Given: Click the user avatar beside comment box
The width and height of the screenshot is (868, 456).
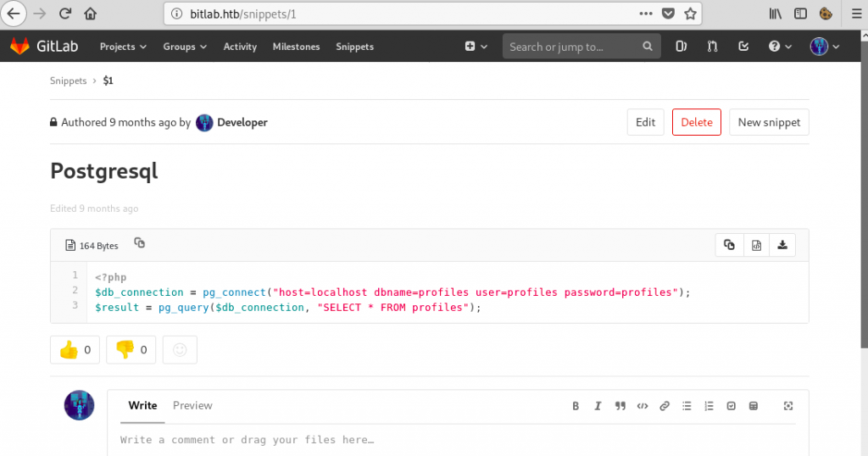Looking at the screenshot, I should [79, 405].
